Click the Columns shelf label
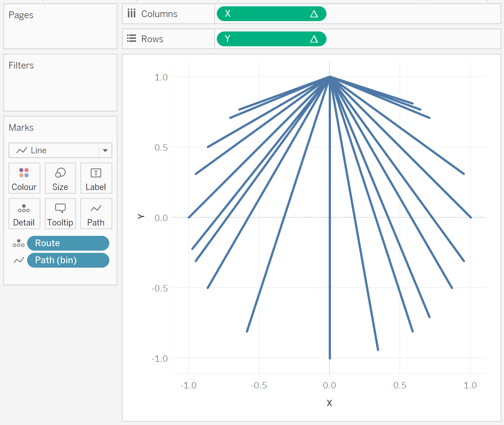The height and width of the screenshot is (425, 504). coord(159,14)
